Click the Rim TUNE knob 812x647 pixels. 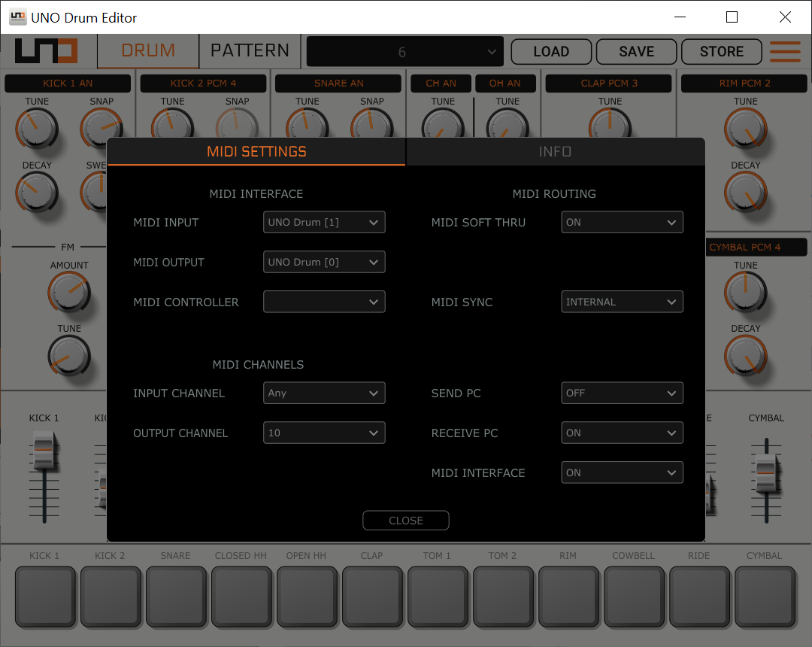click(x=746, y=129)
